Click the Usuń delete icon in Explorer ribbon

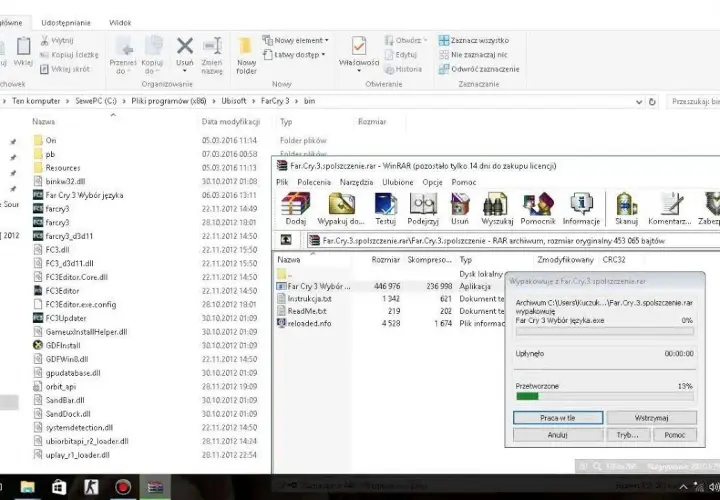pos(185,54)
